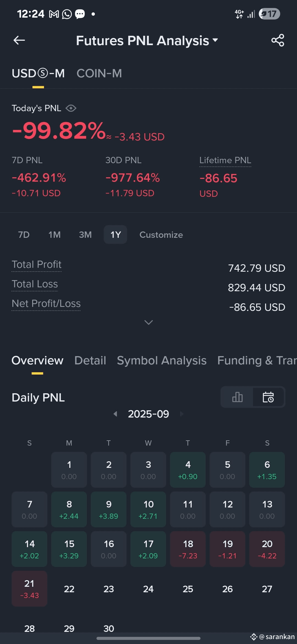The image size is (297, 644).
Task: Select September 18 with -7.23 loss
Action: [188, 549]
